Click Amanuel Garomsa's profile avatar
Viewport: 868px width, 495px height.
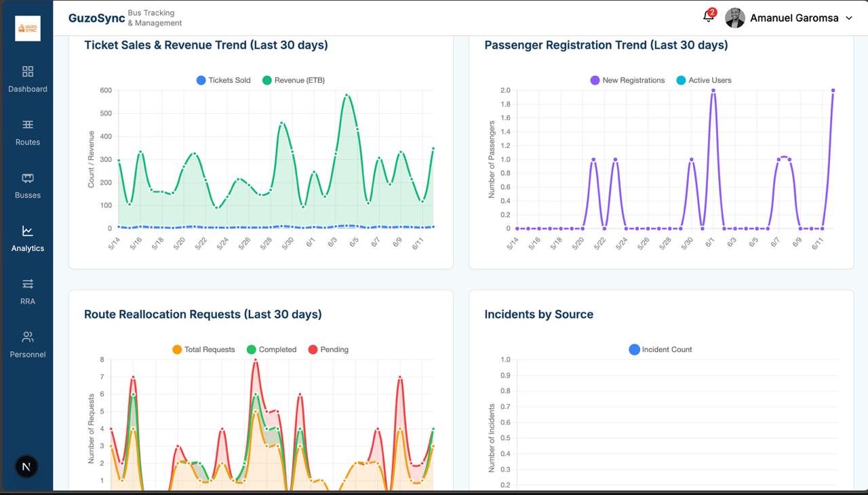(735, 18)
